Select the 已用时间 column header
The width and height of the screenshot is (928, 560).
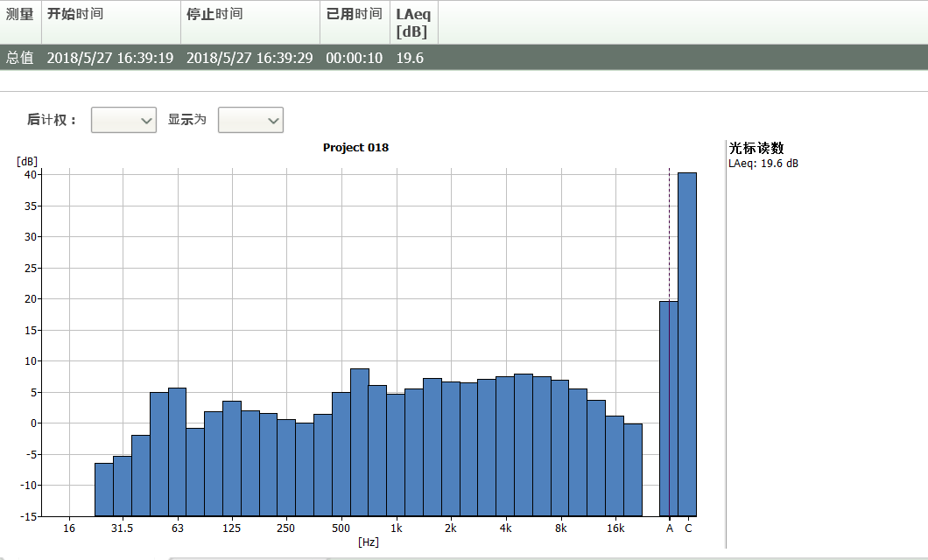354,15
